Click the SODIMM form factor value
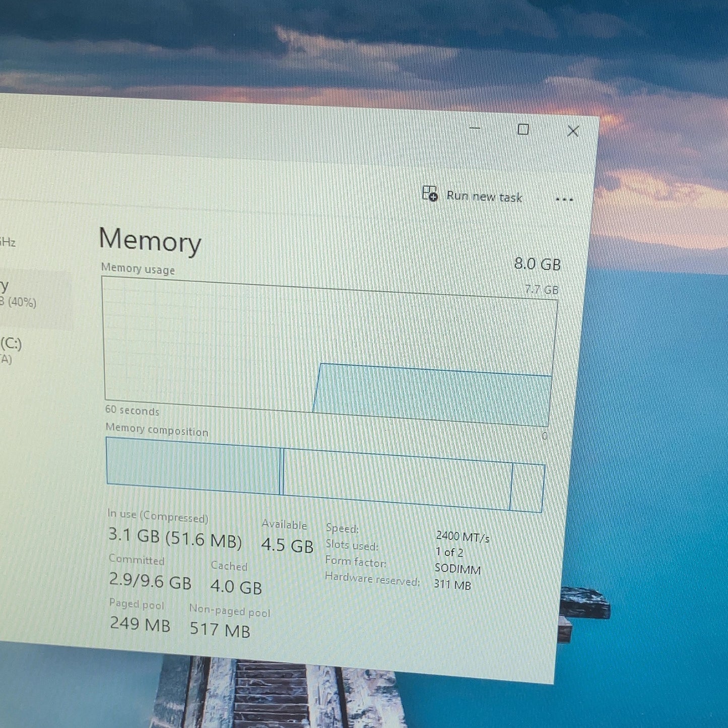 pos(457,569)
